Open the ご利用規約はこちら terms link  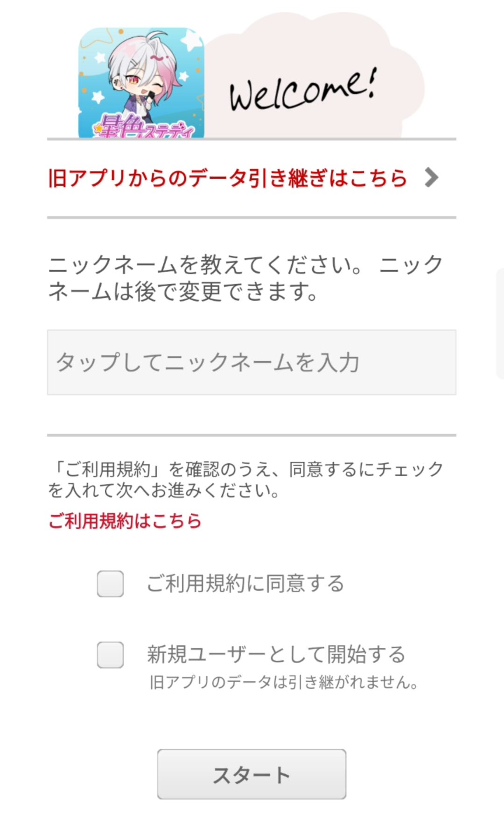(x=125, y=521)
